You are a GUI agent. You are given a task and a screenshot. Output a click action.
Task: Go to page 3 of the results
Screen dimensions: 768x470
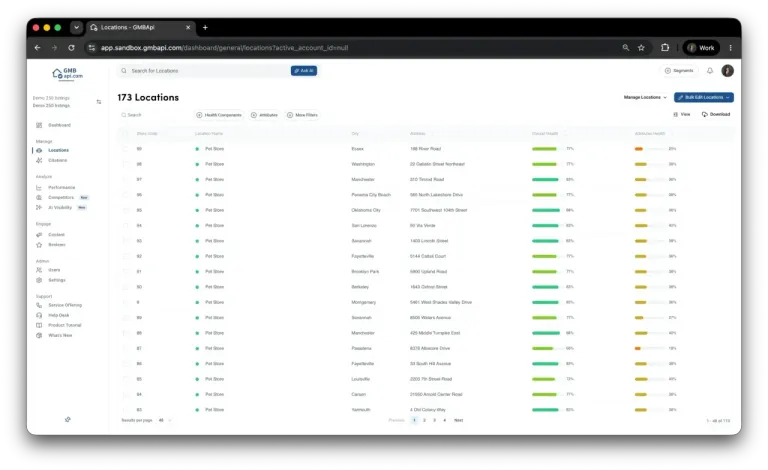tap(434, 421)
